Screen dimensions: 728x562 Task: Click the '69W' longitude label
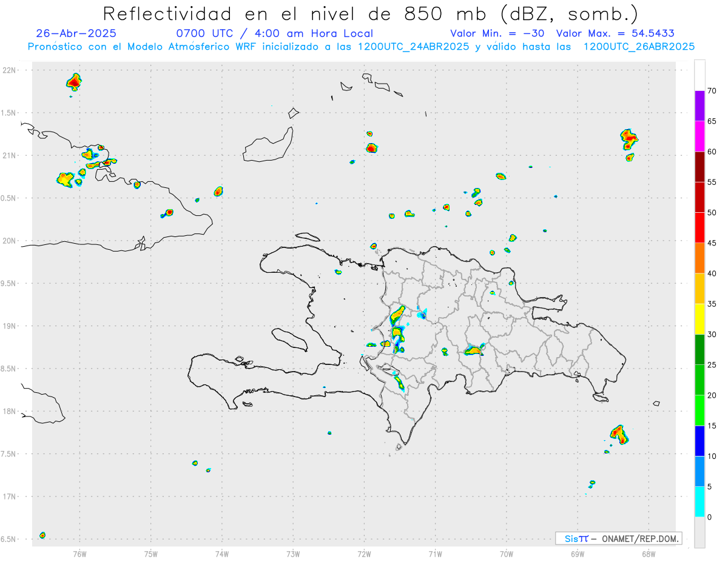pyautogui.click(x=578, y=554)
